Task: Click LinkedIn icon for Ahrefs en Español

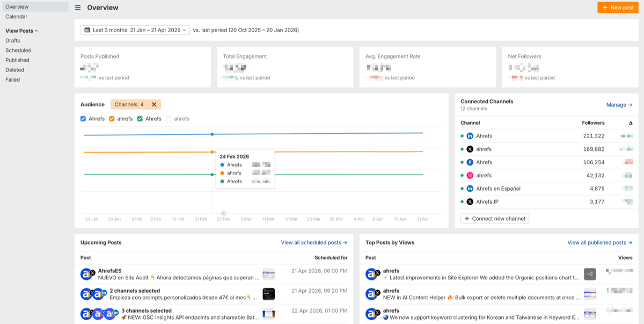Action: (x=470, y=189)
